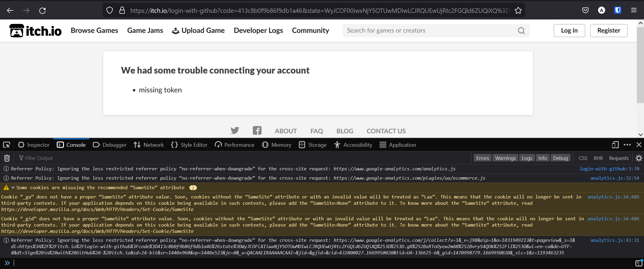644x269 pixels.
Task: Reload the current page
Action: (x=42, y=10)
